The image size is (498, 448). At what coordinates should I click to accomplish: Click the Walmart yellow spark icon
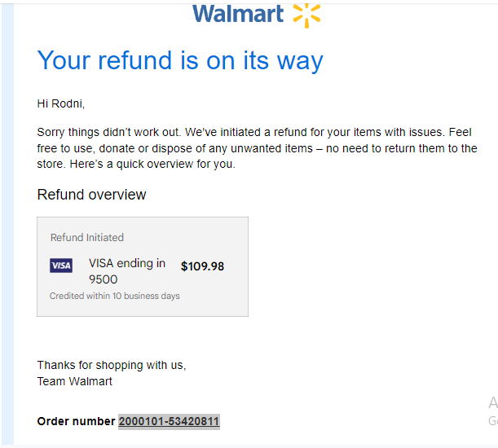[x=306, y=15]
